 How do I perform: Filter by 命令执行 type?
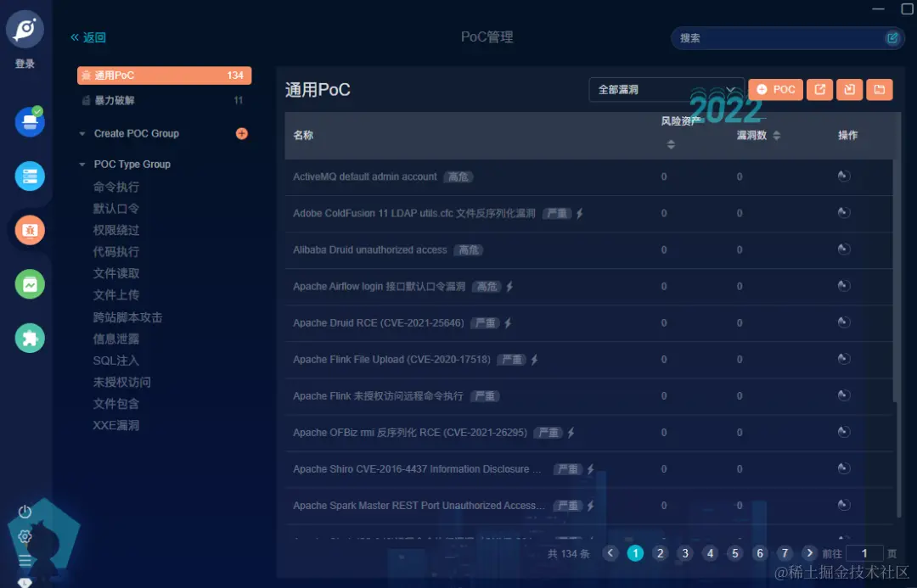tap(115, 187)
